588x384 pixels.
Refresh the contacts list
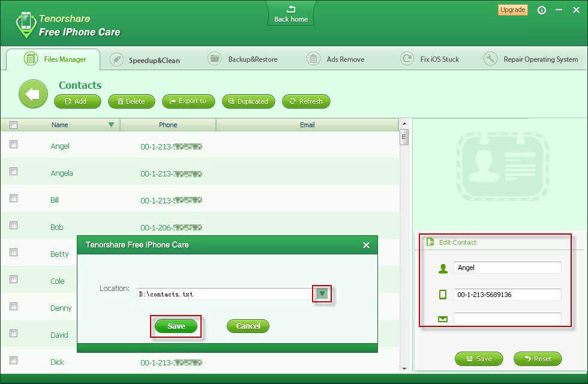(306, 101)
